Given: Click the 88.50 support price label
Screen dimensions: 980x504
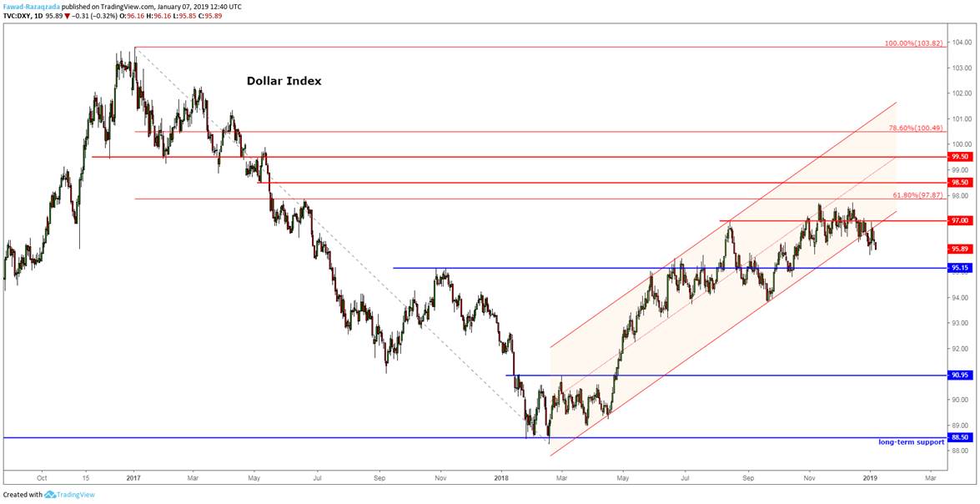Looking at the screenshot, I should tap(960, 437).
